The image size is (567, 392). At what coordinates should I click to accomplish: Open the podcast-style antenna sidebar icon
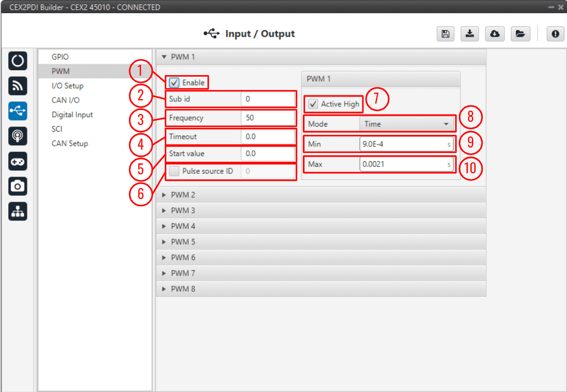point(18,136)
